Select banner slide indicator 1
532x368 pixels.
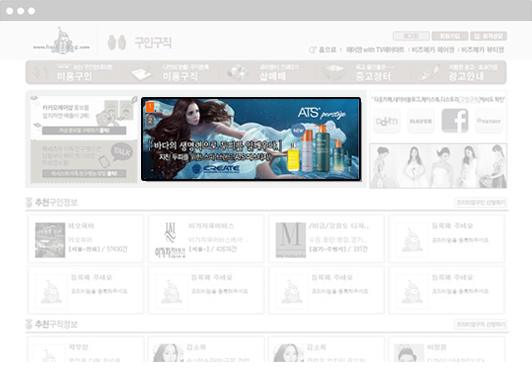pos(150,107)
